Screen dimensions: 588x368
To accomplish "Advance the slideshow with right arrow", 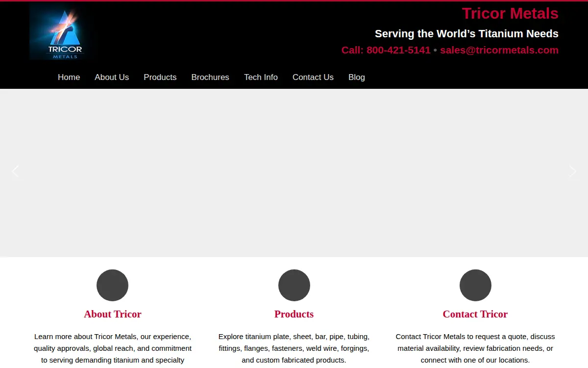I will point(573,171).
